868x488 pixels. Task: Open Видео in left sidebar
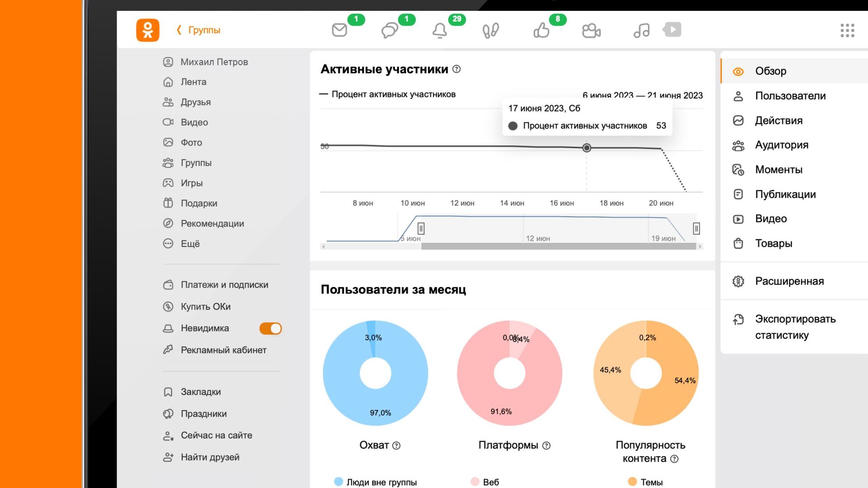click(x=185, y=122)
